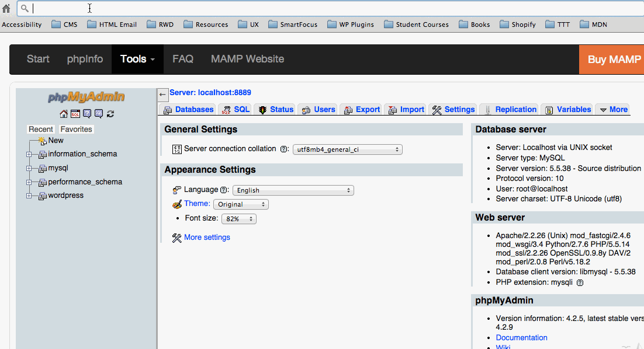Switch to the Databases tab
The height and width of the screenshot is (349, 644).
click(x=188, y=110)
